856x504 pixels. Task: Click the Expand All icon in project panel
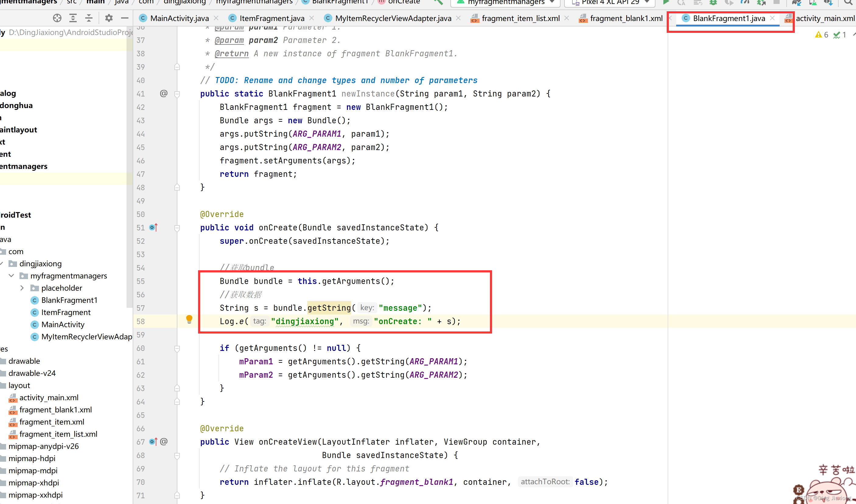click(73, 18)
